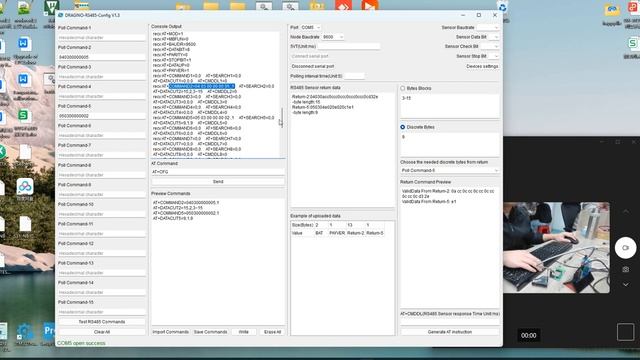This screenshot has width=640, height=360.
Task: Click the down chevron in the Camera window
Action: click(x=625, y=284)
